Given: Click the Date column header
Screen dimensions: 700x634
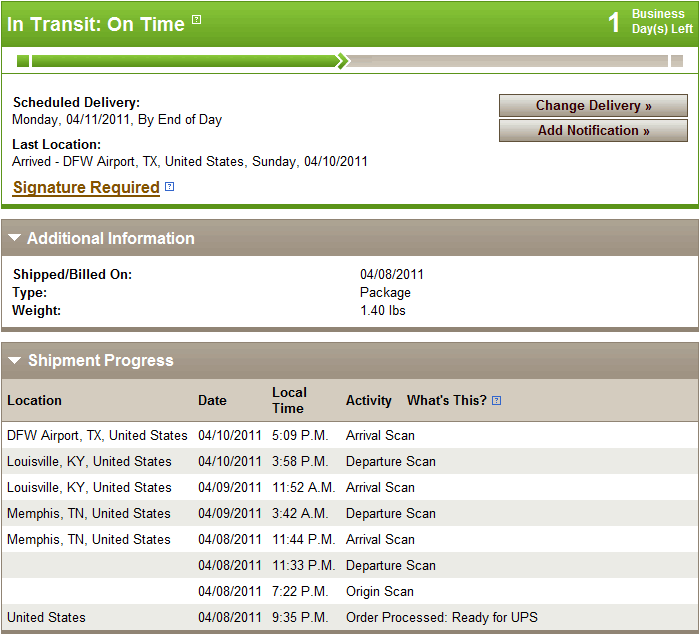Looking at the screenshot, I should pyautogui.click(x=212, y=400).
